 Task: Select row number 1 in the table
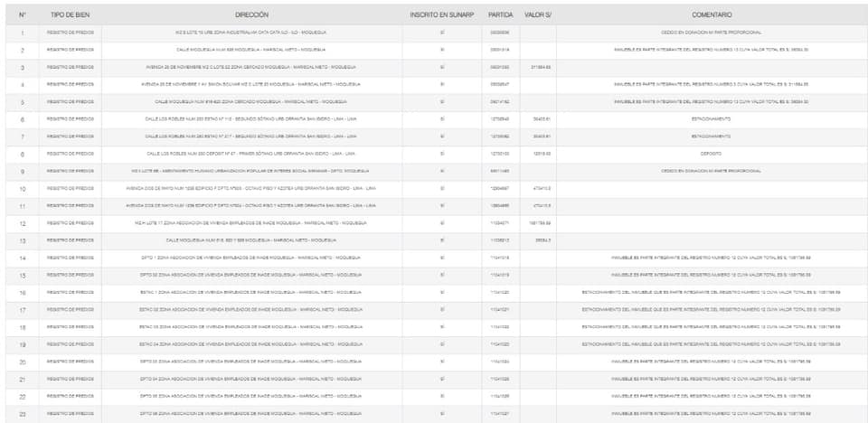[x=22, y=33]
